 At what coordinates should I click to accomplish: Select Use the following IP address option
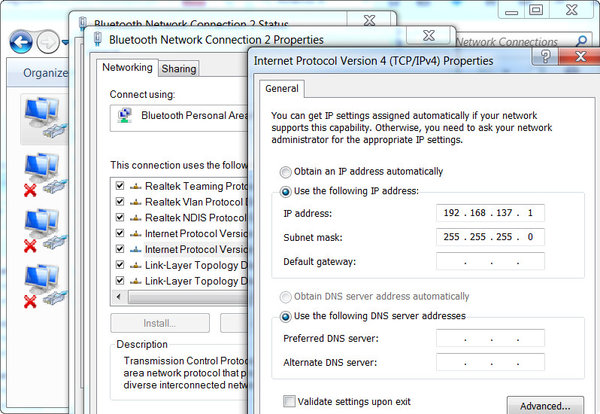(x=285, y=191)
